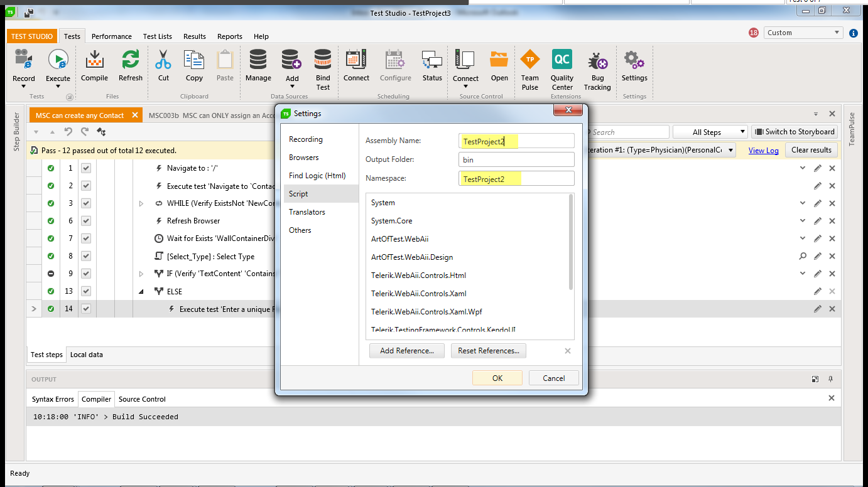Select Translators in Settings sidebar
868x487 pixels.
pyautogui.click(x=307, y=212)
